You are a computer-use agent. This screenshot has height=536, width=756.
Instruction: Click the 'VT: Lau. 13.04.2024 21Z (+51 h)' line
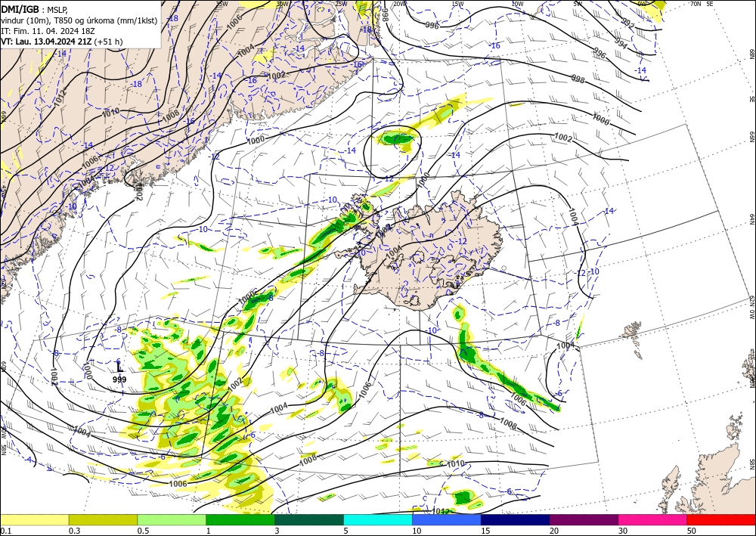[62, 42]
